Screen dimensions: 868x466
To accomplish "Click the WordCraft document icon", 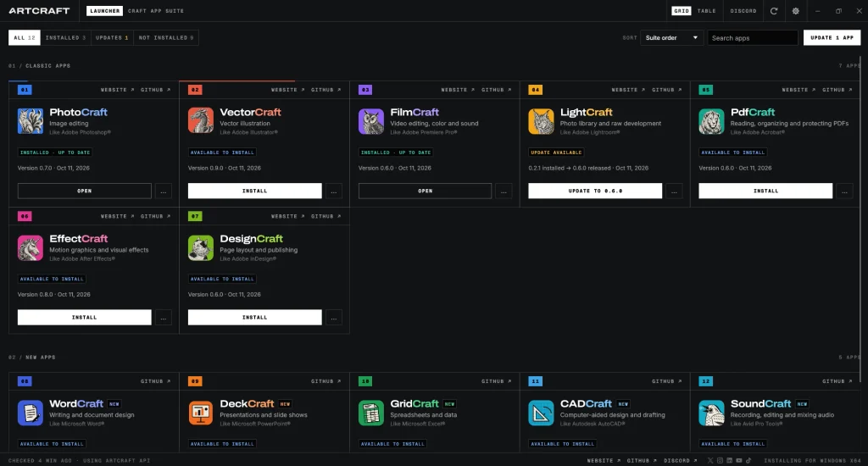I will (x=30, y=413).
